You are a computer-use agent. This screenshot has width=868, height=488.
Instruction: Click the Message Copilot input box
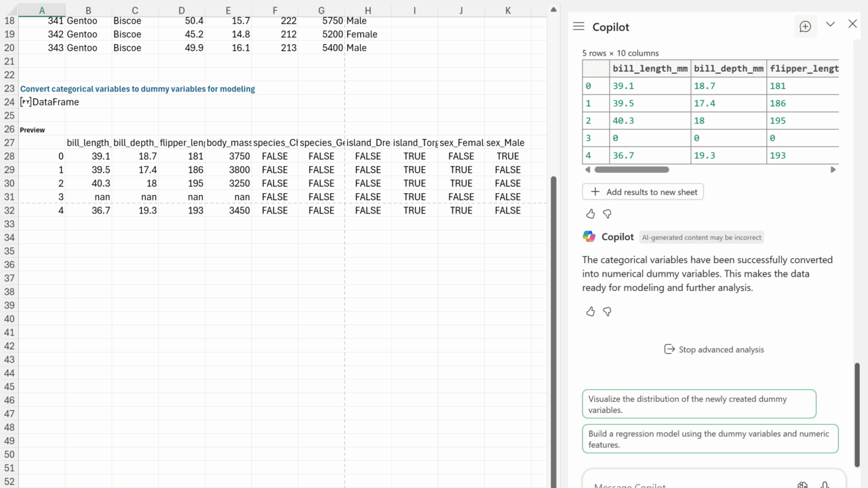[685, 483]
